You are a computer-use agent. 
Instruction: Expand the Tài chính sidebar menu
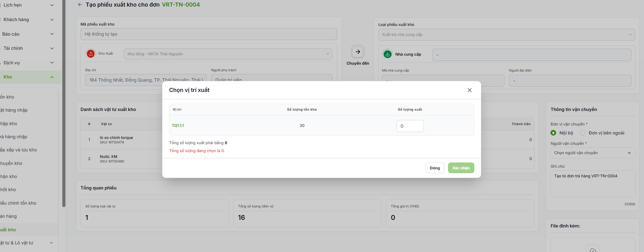pos(28,48)
